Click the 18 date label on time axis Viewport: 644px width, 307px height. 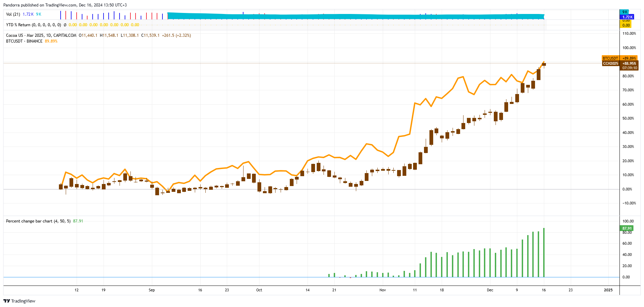pos(442,290)
